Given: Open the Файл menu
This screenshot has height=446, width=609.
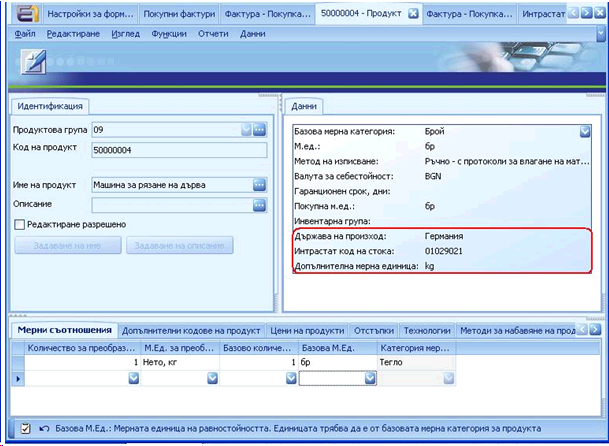Looking at the screenshot, I should click(x=25, y=34).
